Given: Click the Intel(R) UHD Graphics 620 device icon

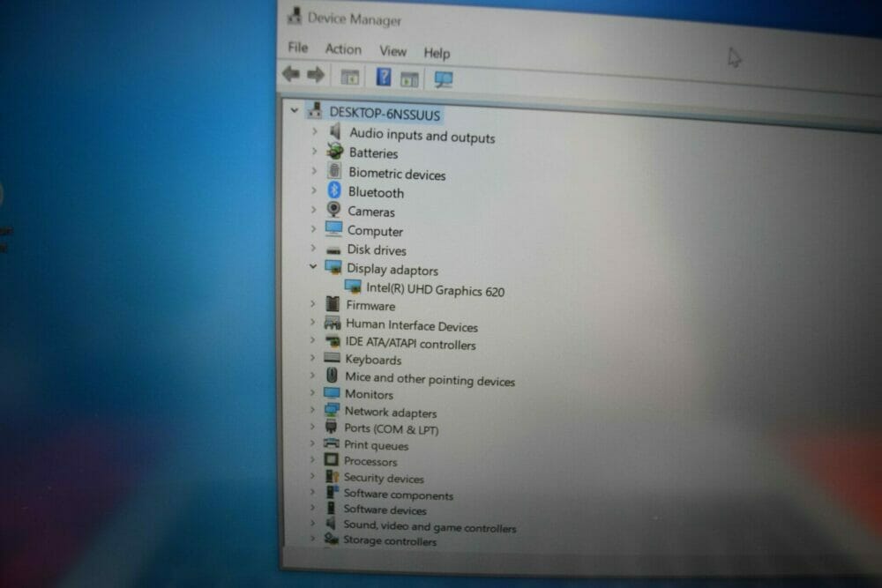Looking at the screenshot, I should point(353,287).
